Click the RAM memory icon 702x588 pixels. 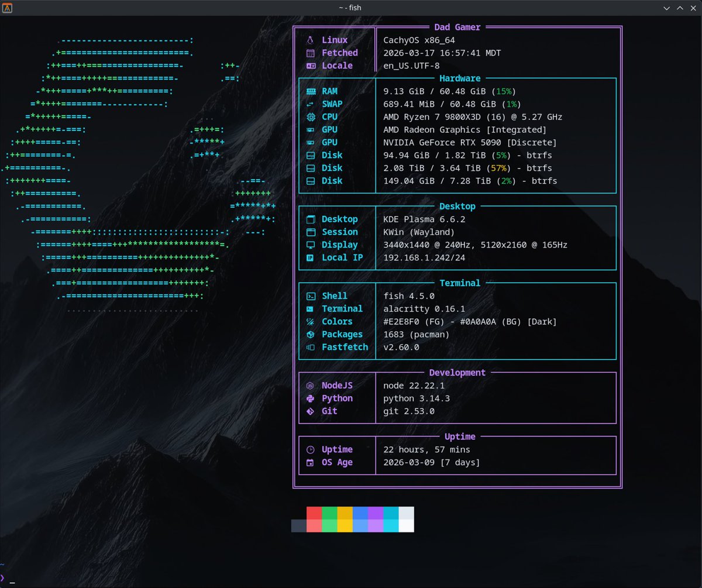pos(311,91)
